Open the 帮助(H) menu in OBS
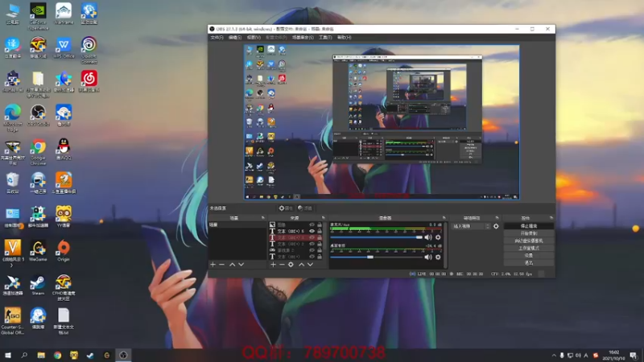 [345, 37]
